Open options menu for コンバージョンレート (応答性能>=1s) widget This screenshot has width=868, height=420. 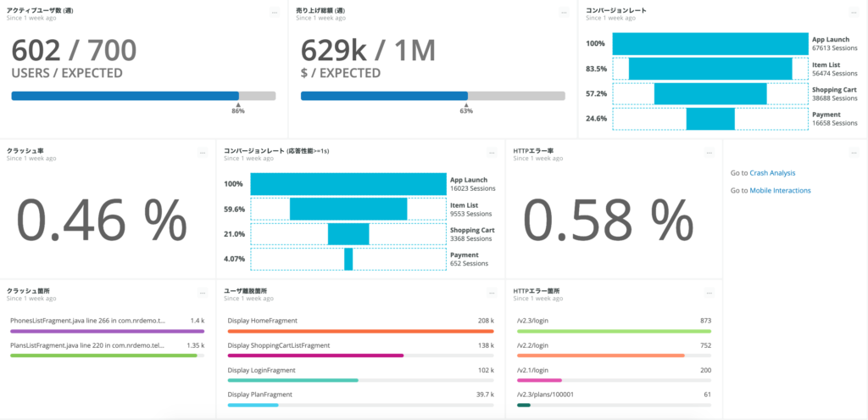[492, 154]
